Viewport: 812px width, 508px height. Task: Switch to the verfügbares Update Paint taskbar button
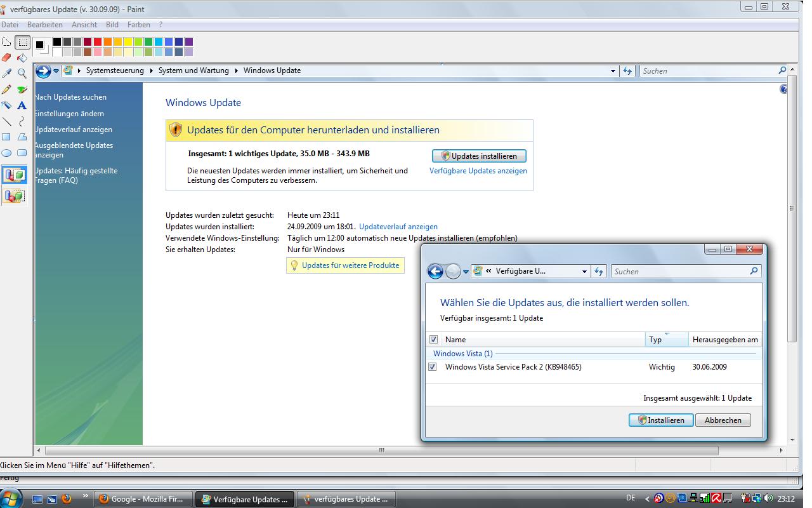346,499
